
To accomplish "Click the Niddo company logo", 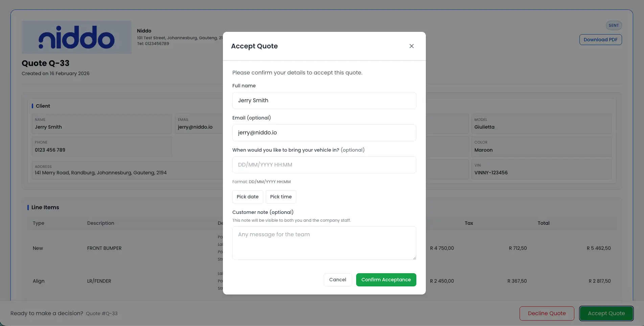I will click(x=76, y=37).
